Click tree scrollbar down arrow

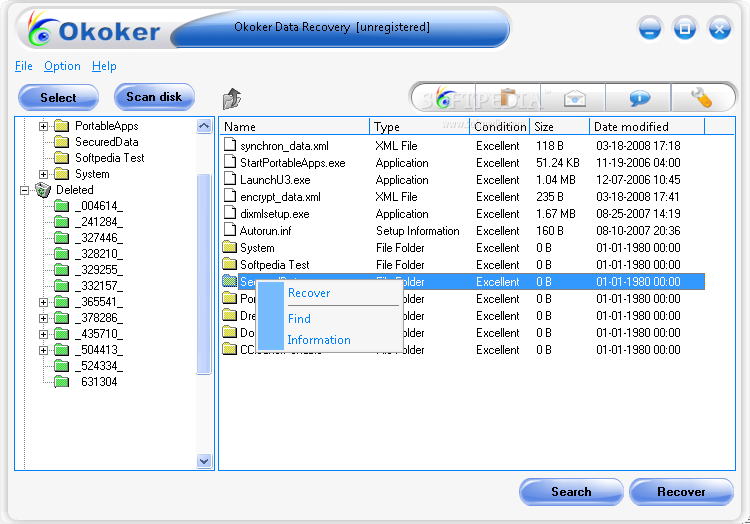point(204,461)
